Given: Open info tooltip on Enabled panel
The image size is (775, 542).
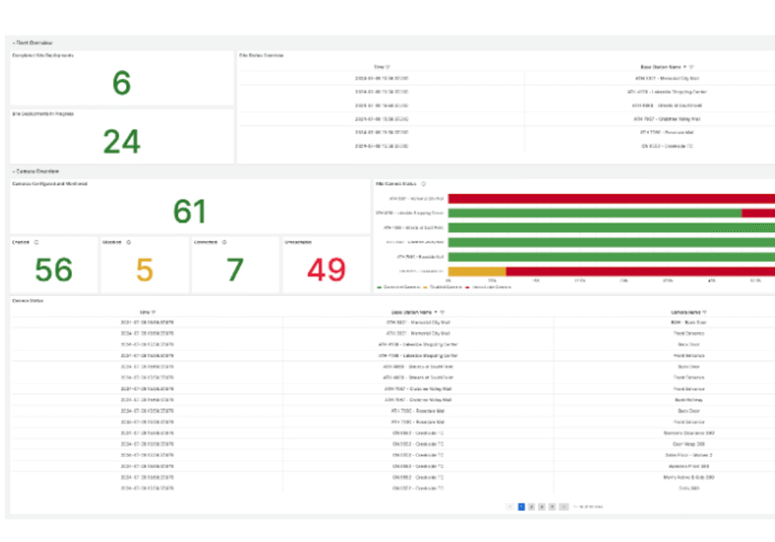Looking at the screenshot, I should pos(36,242).
